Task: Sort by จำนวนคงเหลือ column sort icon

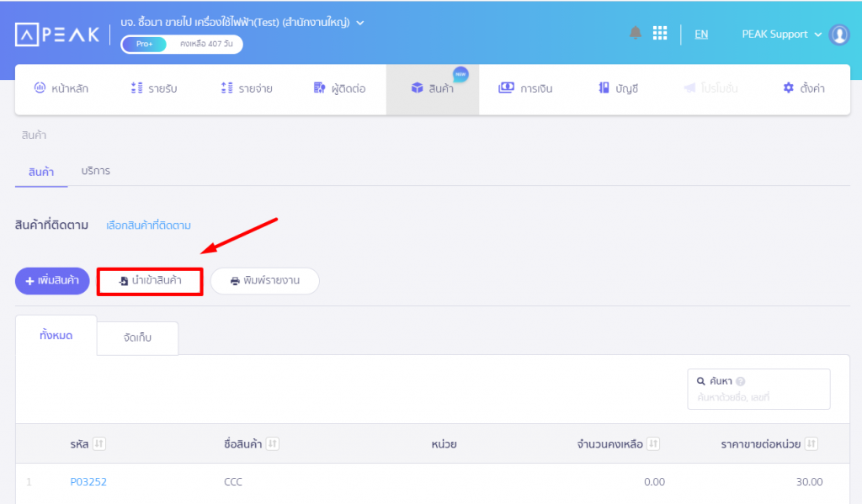Action: [x=653, y=443]
